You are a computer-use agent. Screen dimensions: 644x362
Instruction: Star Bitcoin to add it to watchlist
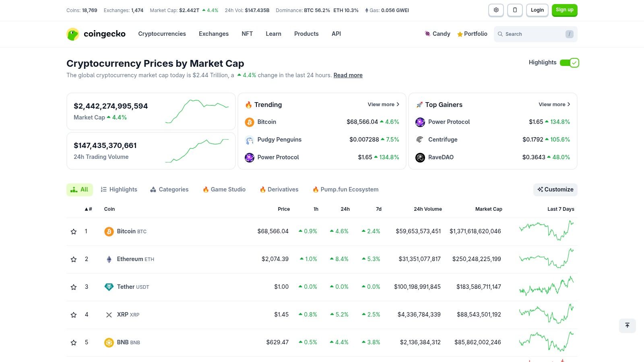[74, 231]
